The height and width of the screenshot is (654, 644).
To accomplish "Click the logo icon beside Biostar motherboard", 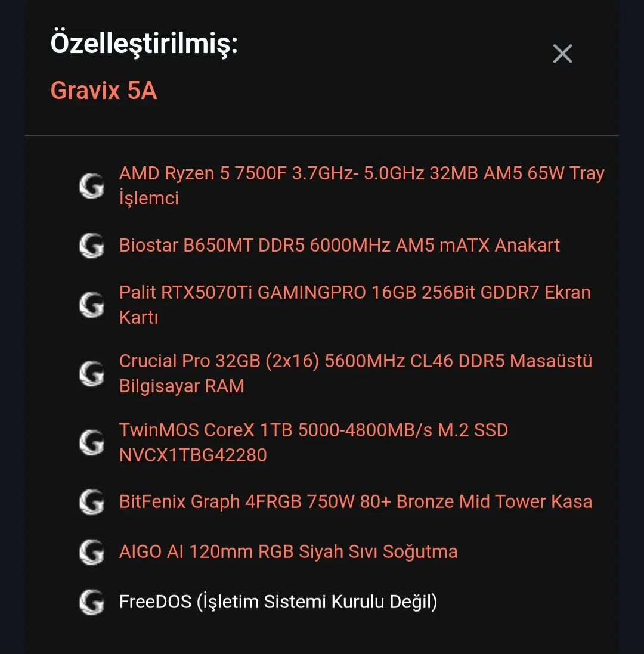I will [x=92, y=245].
